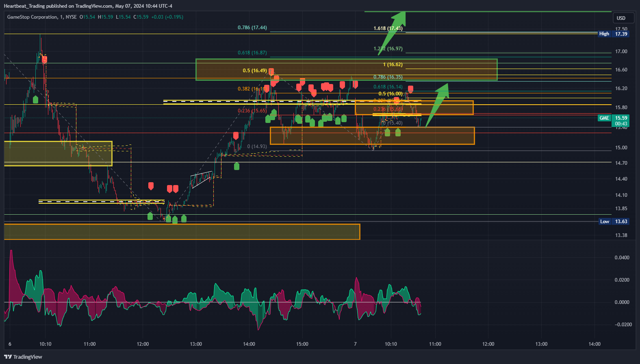
Task: Open the USD currency selector
Action: (623, 18)
